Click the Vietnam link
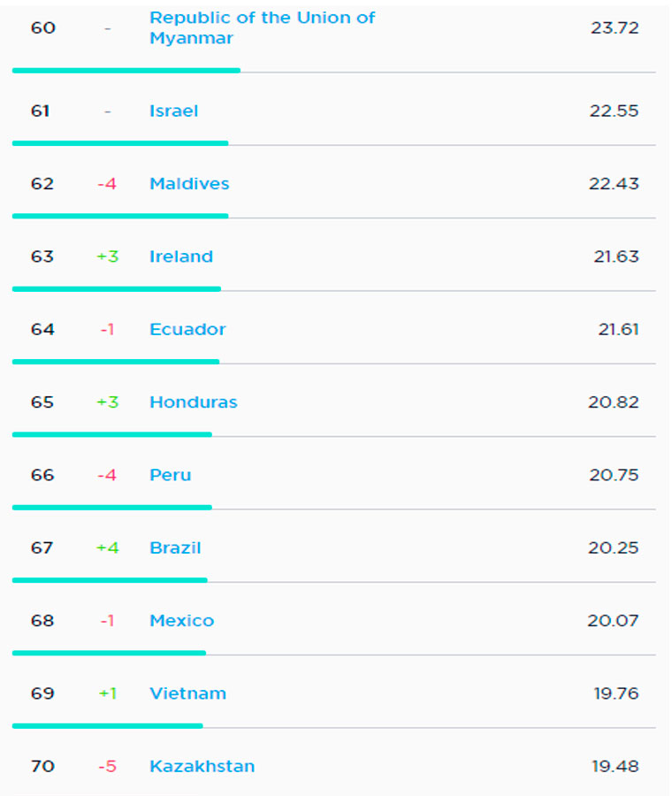The image size is (672, 796). click(x=187, y=693)
